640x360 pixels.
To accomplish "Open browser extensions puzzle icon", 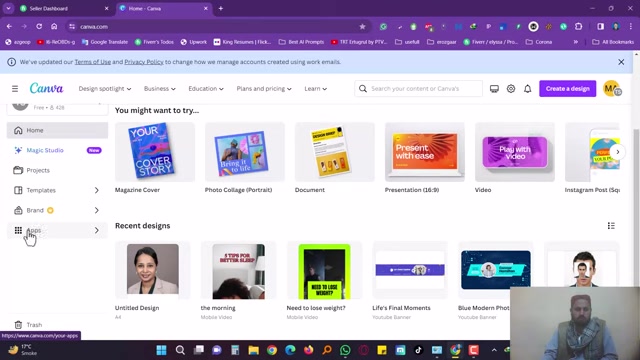I will pyautogui.click(x=578, y=27).
